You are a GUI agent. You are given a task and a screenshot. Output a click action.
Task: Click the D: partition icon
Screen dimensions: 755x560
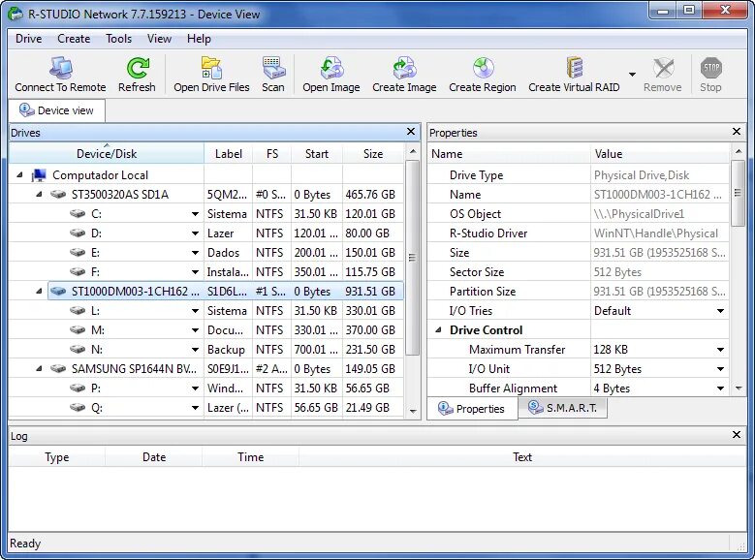click(x=78, y=233)
